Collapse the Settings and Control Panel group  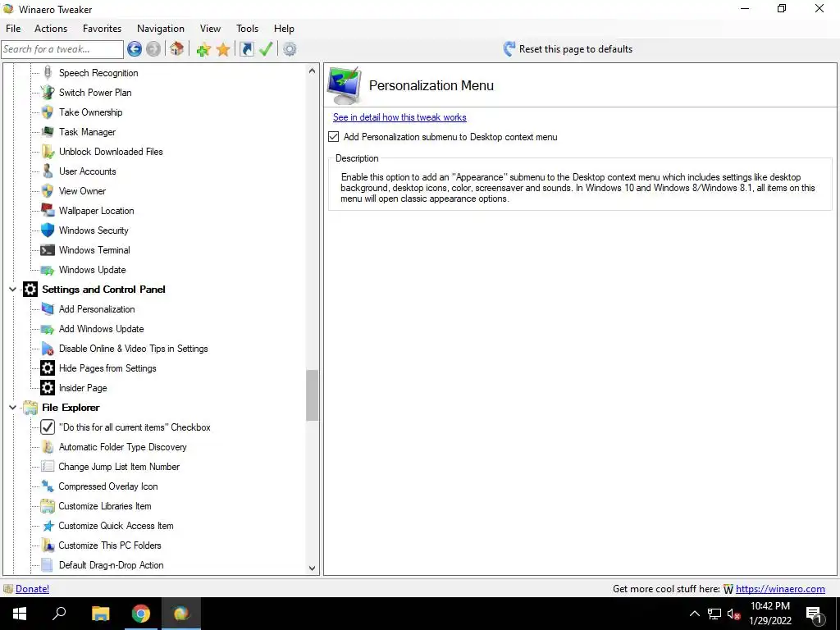[x=12, y=290]
